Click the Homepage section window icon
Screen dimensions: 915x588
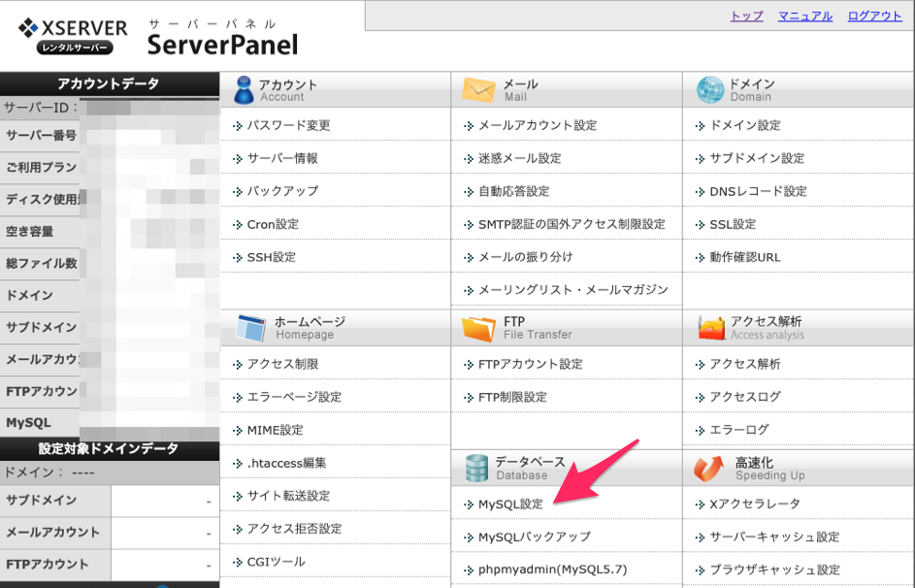pyautogui.click(x=250, y=327)
